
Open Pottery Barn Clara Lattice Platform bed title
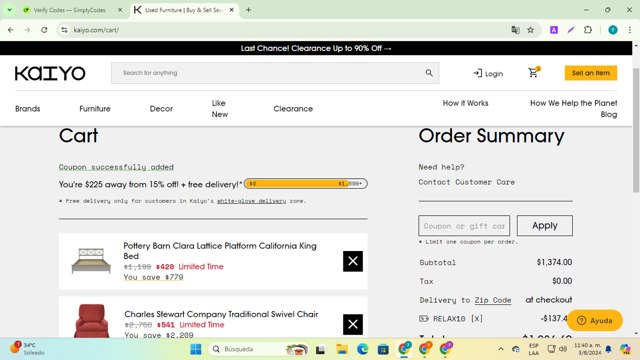(220, 251)
